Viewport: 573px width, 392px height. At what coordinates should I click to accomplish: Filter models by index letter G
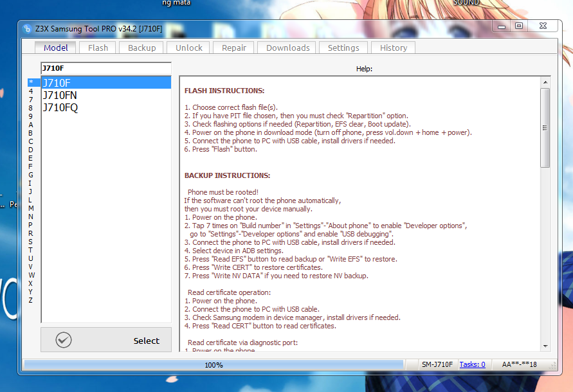pos(31,175)
